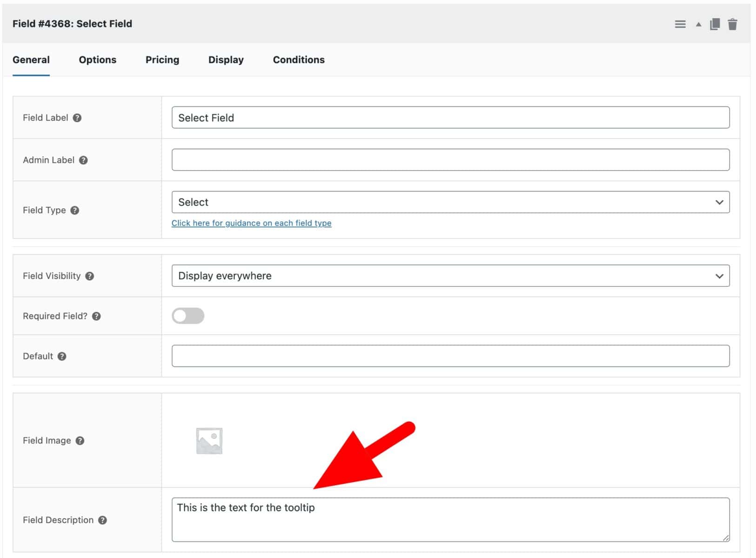Open the Field Type Select dropdown
756x558 pixels.
(x=450, y=202)
